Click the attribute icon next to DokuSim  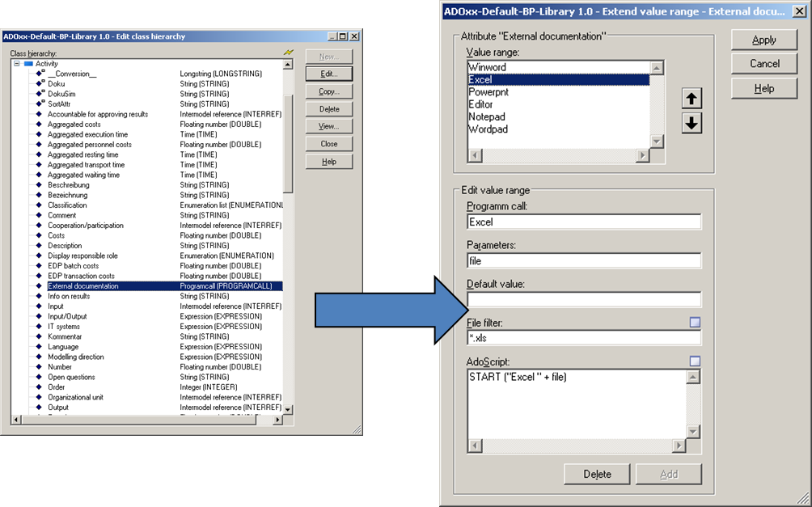coord(40,94)
